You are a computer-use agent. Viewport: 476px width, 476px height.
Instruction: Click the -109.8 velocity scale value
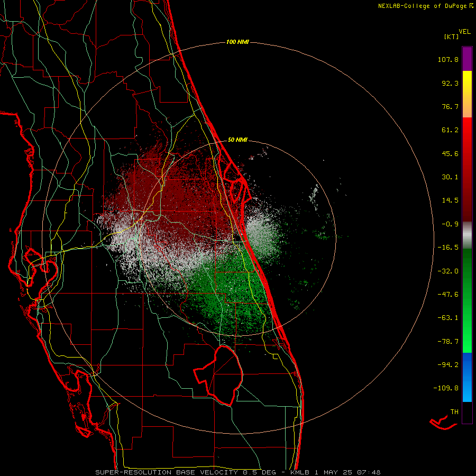(x=446, y=388)
